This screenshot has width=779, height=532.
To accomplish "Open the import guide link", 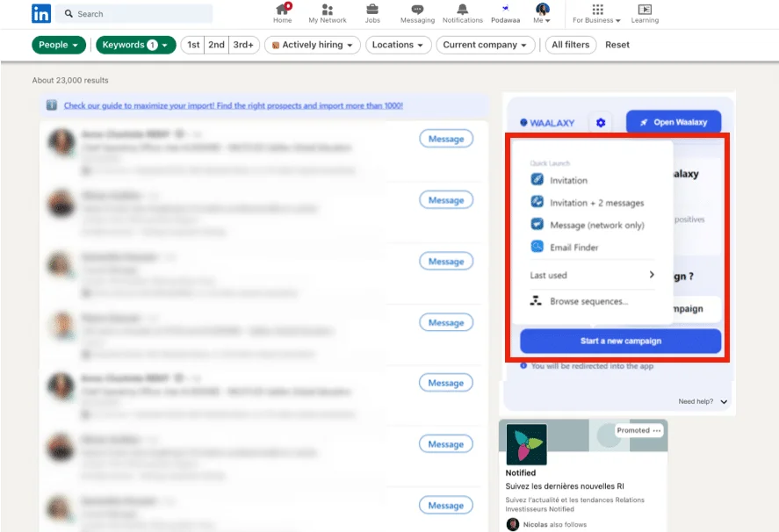I will click(234, 105).
